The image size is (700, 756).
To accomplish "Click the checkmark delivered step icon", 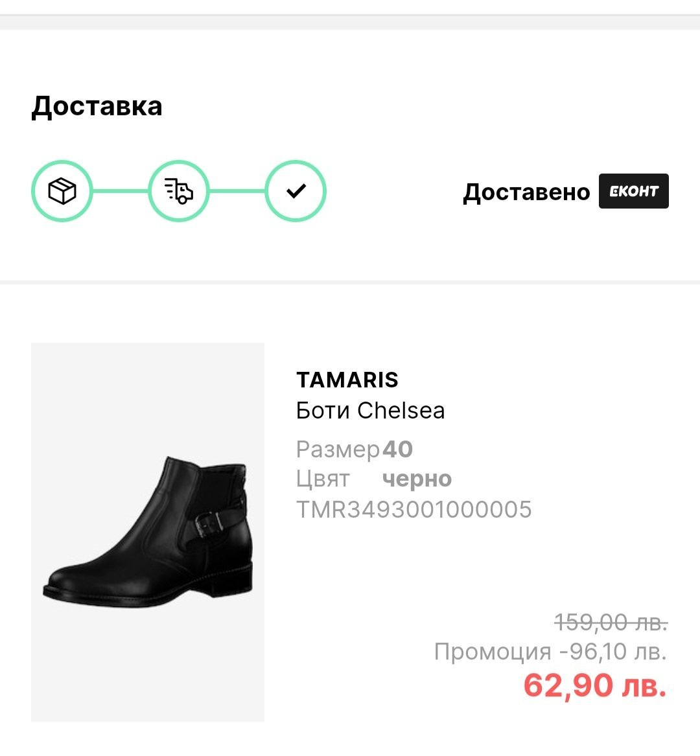I will [x=296, y=191].
